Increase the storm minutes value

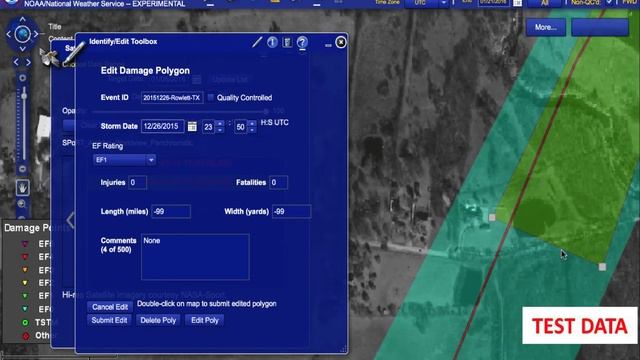point(252,123)
